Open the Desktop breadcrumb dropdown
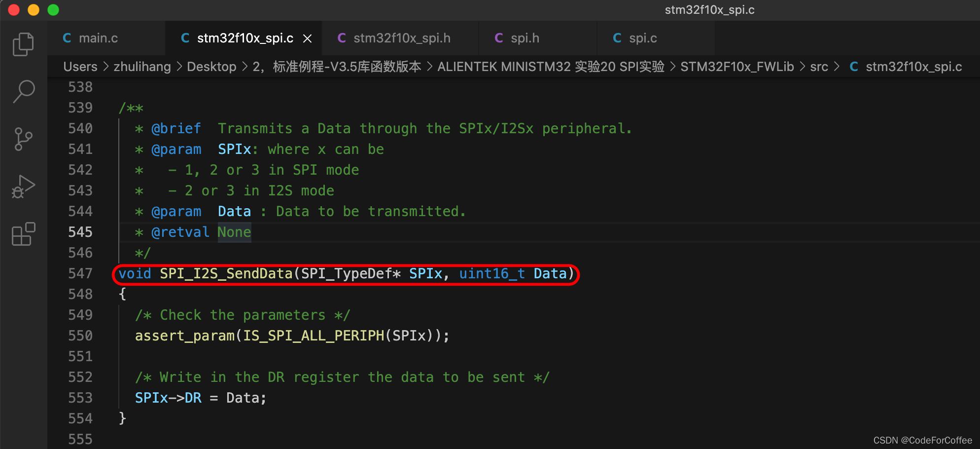The width and height of the screenshot is (980, 449). (x=211, y=67)
